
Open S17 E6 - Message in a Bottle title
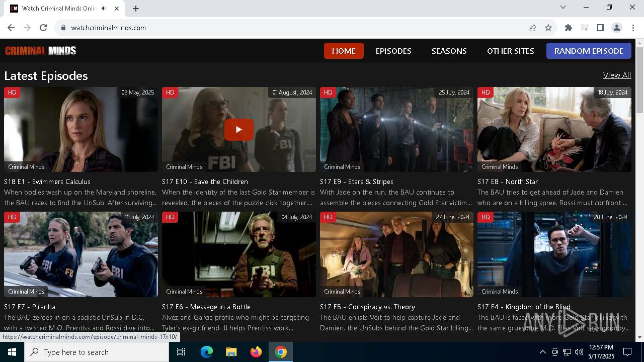[x=206, y=307]
